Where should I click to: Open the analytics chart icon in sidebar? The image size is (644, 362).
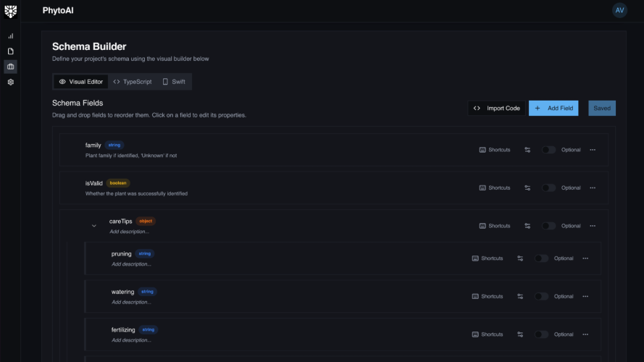10,35
